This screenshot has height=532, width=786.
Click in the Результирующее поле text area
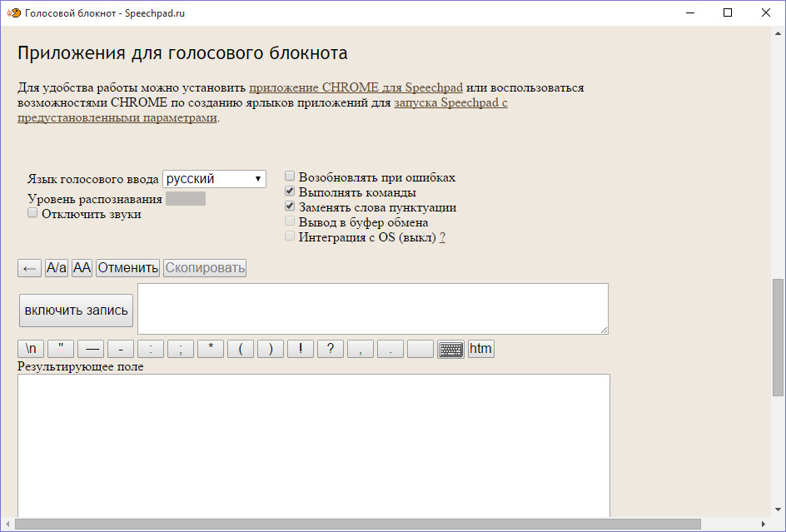314,445
